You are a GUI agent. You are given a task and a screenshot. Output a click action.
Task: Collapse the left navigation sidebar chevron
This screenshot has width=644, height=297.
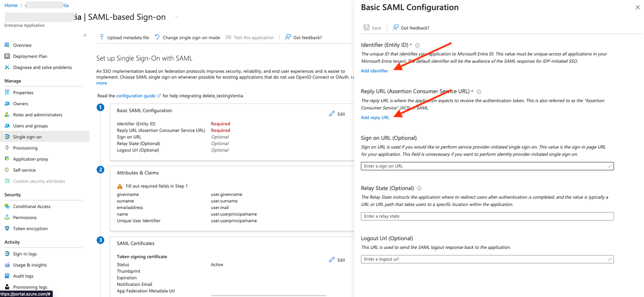pos(85,35)
